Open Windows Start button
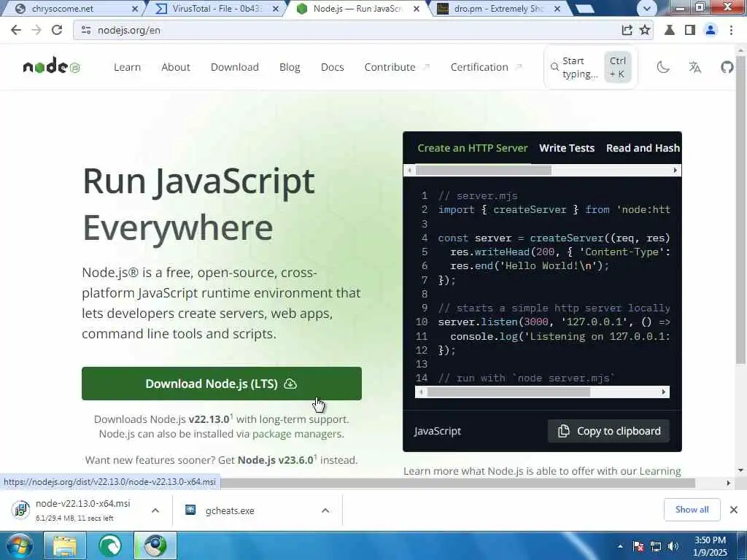The width and height of the screenshot is (747, 560). (19, 545)
